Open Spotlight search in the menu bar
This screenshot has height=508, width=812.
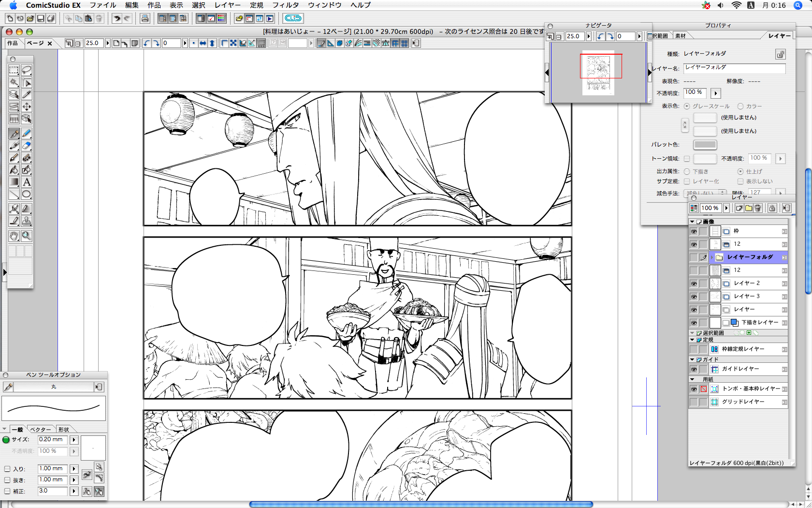tap(798, 5)
